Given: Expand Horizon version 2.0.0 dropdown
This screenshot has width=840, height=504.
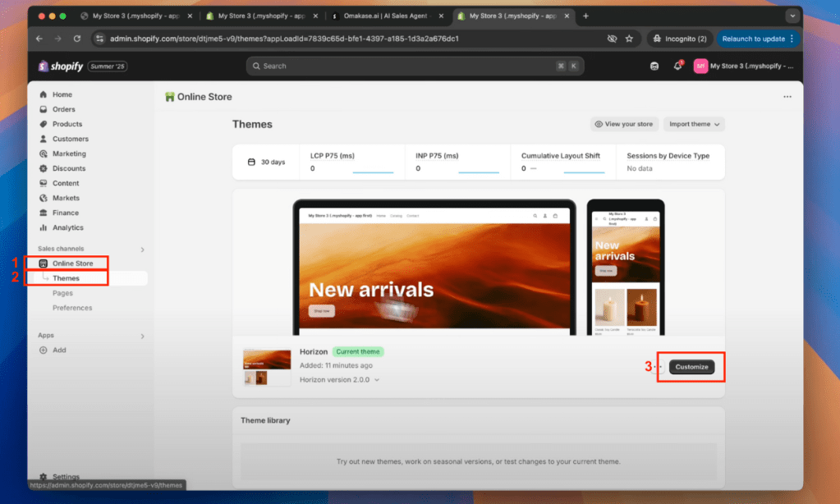Looking at the screenshot, I should (x=376, y=380).
